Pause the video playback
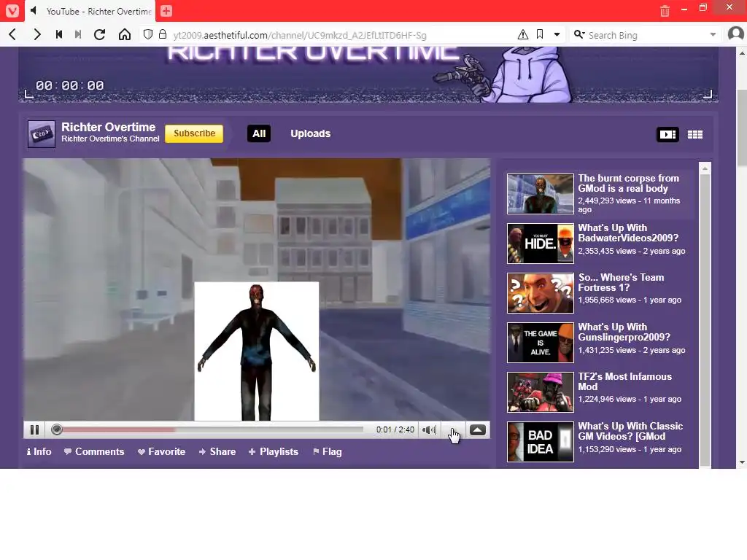 (x=34, y=429)
